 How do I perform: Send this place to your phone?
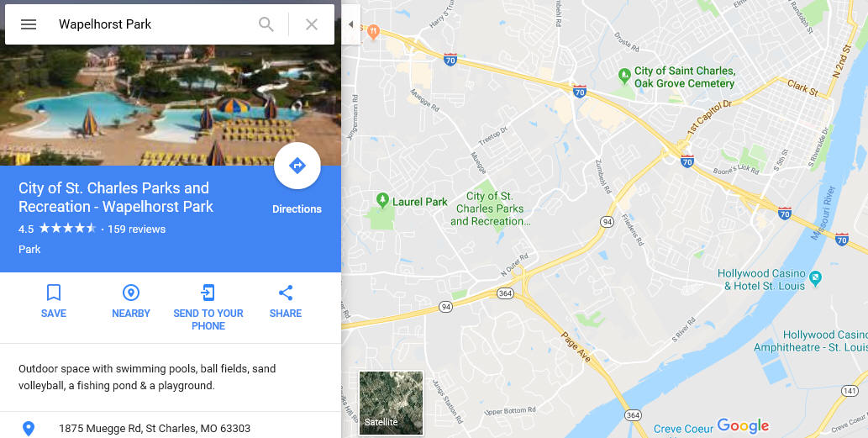[208, 308]
